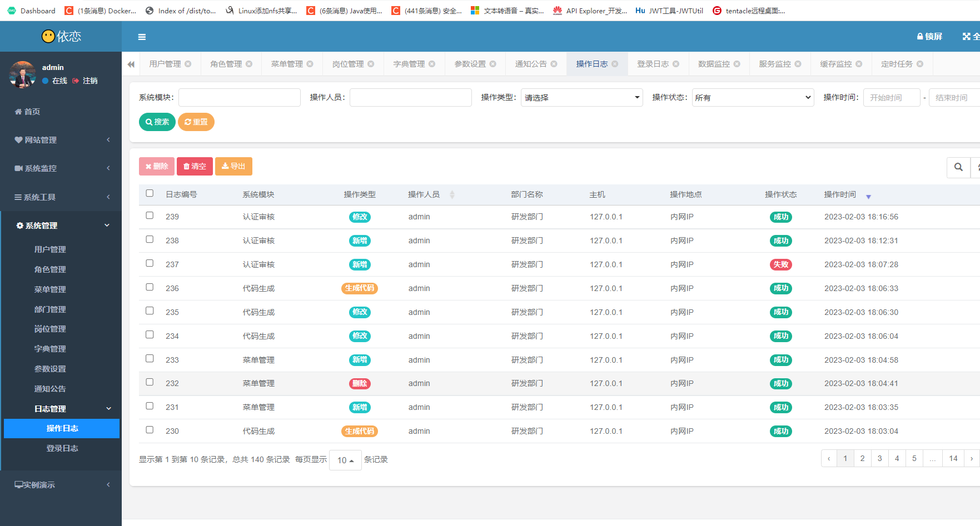Screen dimensions: 980x526
Task: Close the 登录日志 tab with its x icon
Action: 676,64
